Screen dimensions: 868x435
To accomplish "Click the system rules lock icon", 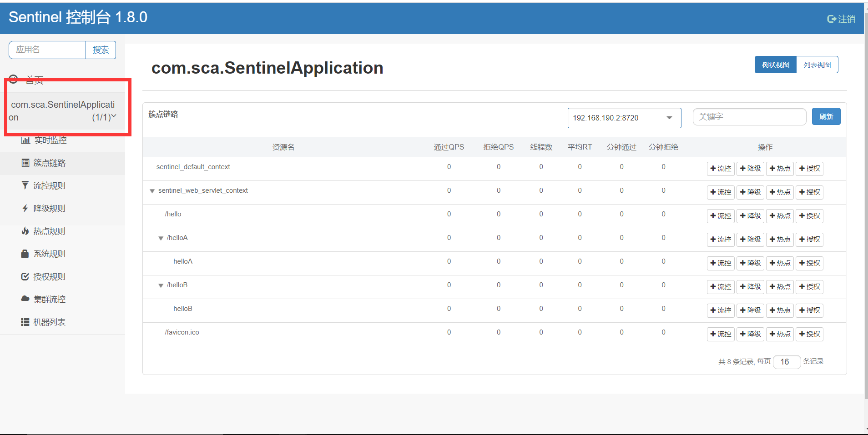I will point(25,254).
